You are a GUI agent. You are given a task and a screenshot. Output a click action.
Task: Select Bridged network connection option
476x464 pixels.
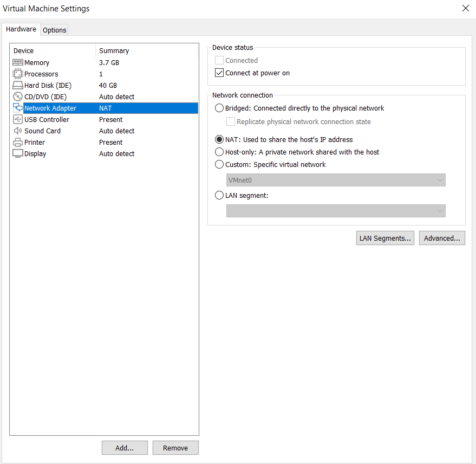click(x=219, y=108)
